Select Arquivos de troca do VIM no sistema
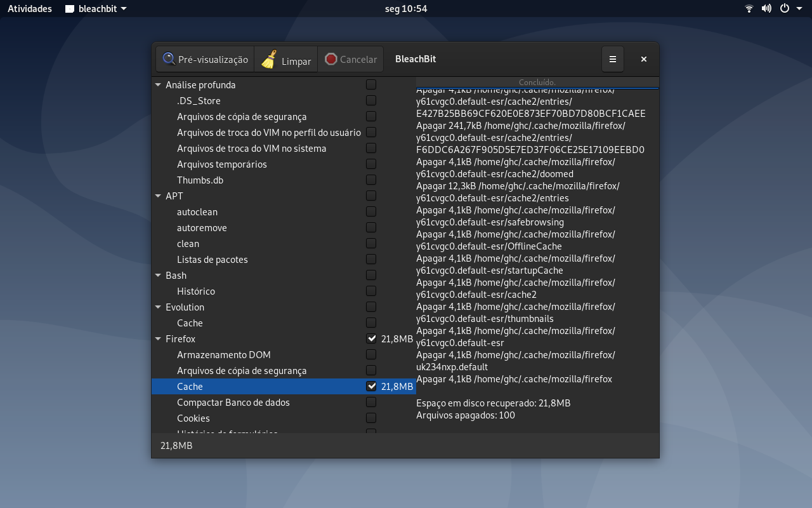Viewport: 812px width, 508px height. pyautogui.click(x=284, y=148)
